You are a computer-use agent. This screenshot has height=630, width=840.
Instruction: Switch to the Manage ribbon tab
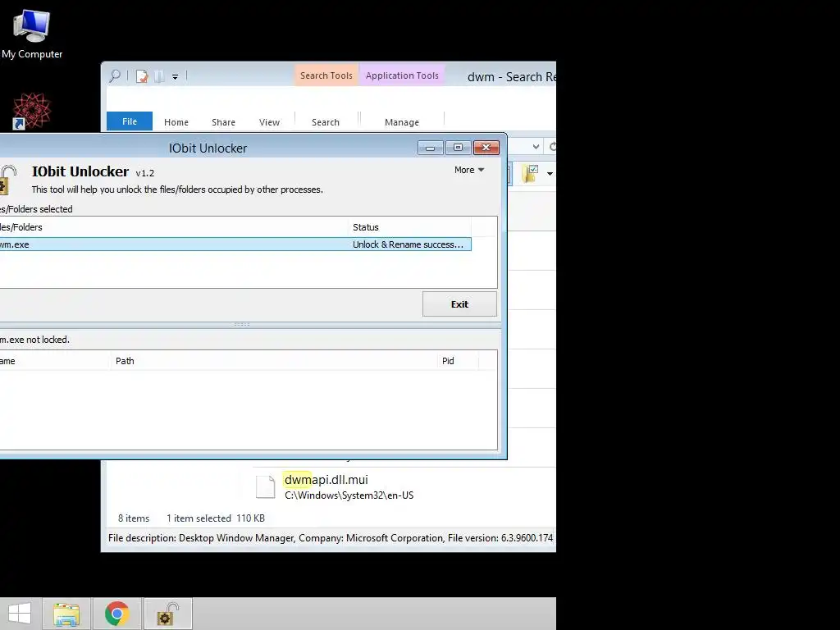(x=402, y=122)
